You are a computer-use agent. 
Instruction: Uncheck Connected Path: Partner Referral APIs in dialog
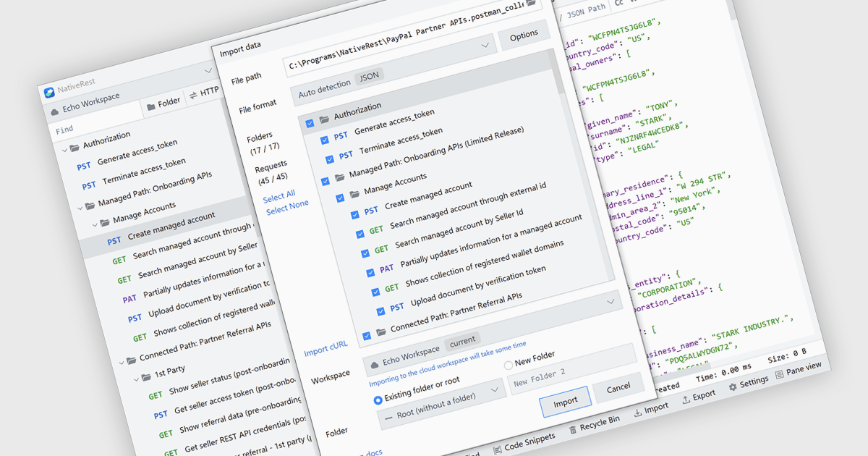[367, 334]
